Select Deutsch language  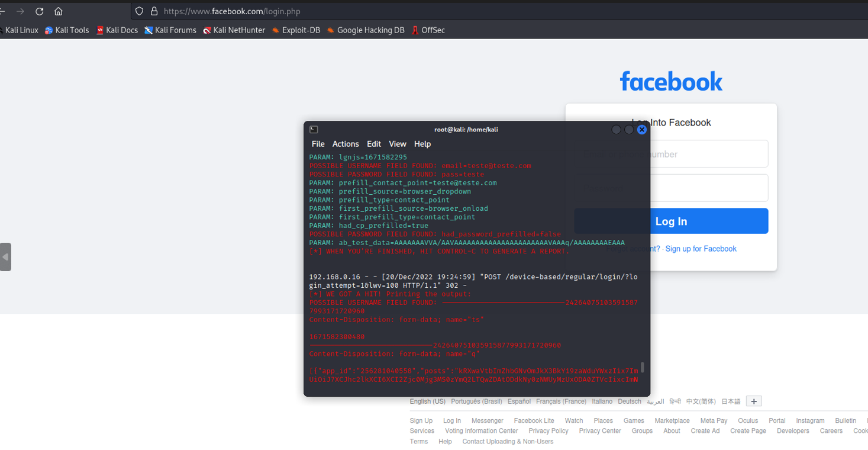coord(630,401)
